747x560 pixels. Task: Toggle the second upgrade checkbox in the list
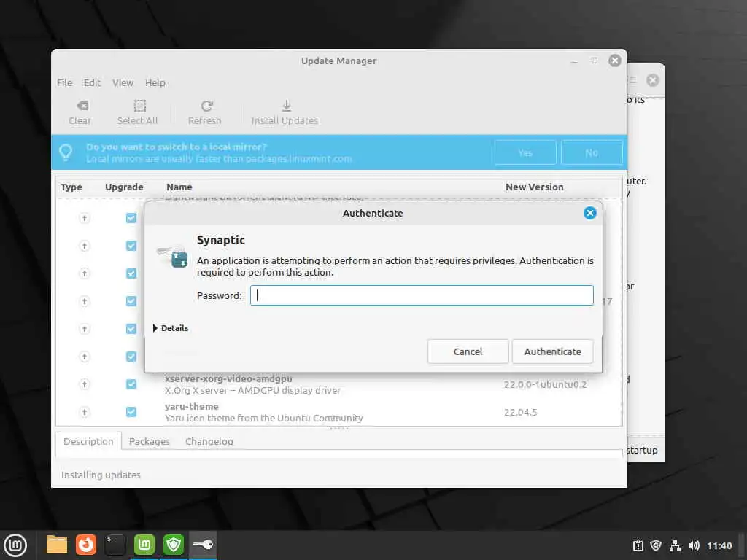[131, 246]
